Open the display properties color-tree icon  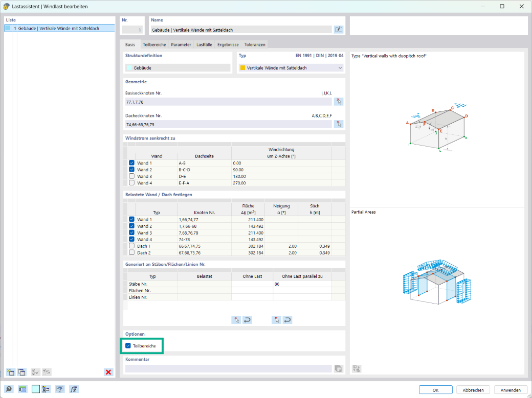click(x=46, y=389)
